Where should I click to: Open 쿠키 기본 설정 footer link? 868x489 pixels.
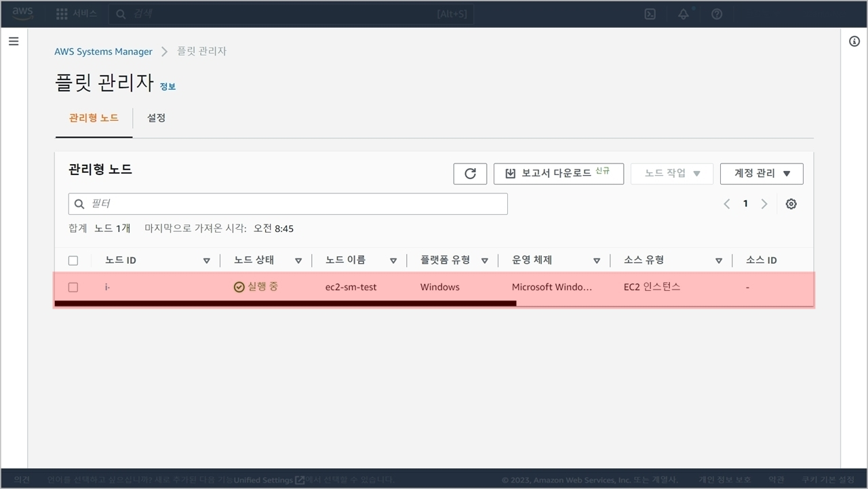(828, 480)
